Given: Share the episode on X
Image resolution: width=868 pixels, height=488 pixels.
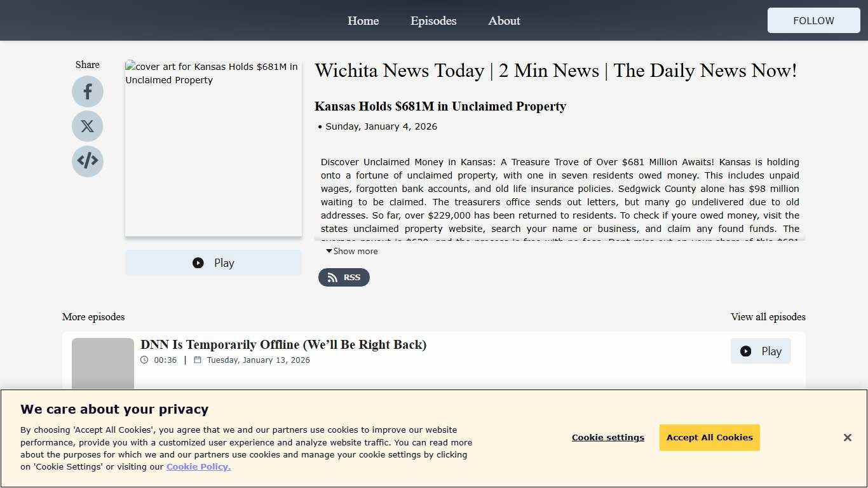Looking at the screenshot, I should coord(87,126).
